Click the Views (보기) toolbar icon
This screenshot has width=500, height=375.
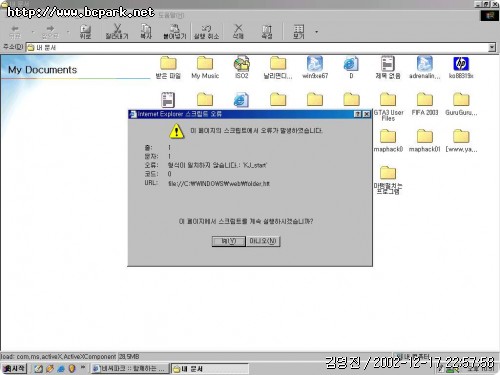tap(299, 32)
